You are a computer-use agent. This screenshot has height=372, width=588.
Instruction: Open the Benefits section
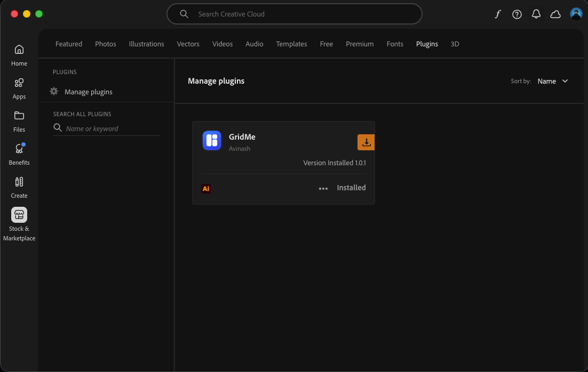coord(19,155)
